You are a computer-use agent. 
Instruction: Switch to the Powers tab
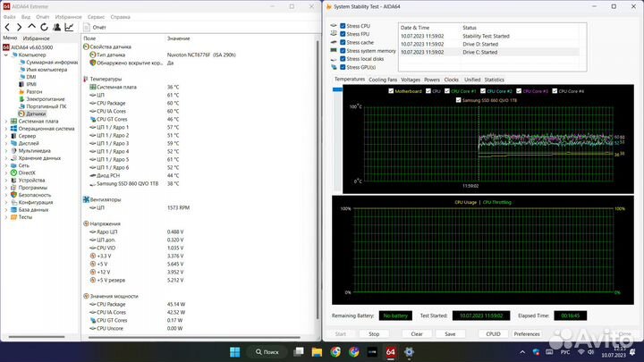tap(432, 80)
